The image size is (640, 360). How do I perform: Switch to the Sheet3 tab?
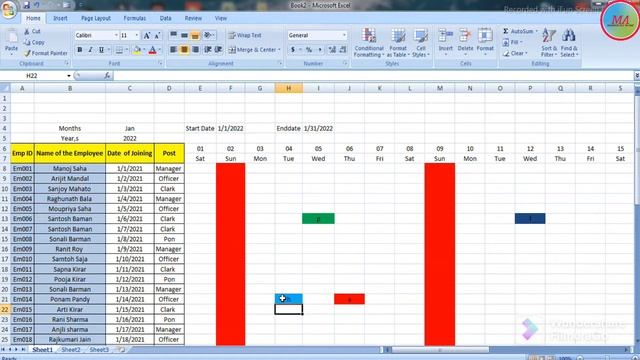[99, 350]
